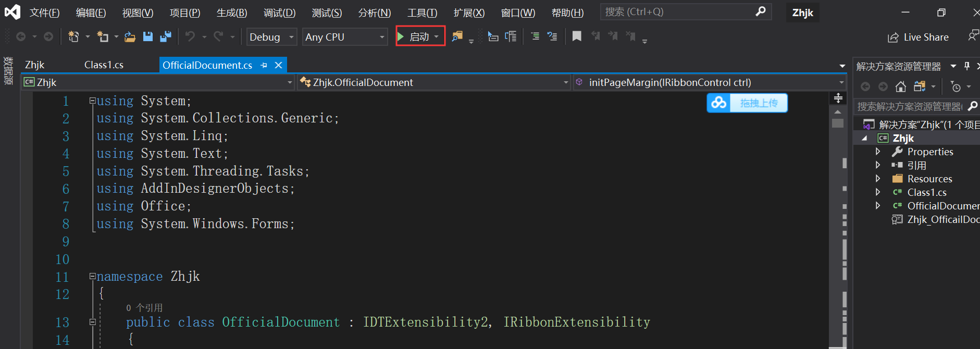
Task: Open the Any CPU platform dropdown
Action: tap(345, 37)
